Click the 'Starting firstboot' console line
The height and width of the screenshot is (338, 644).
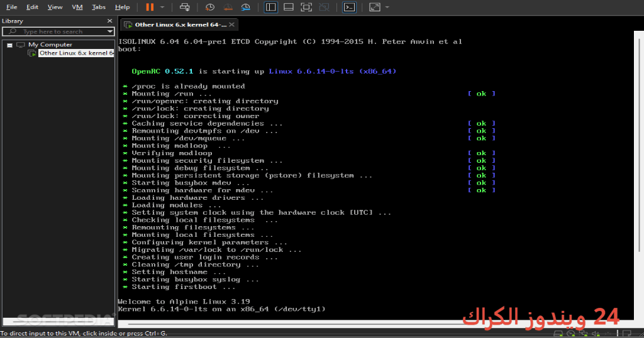click(x=179, y=286)
